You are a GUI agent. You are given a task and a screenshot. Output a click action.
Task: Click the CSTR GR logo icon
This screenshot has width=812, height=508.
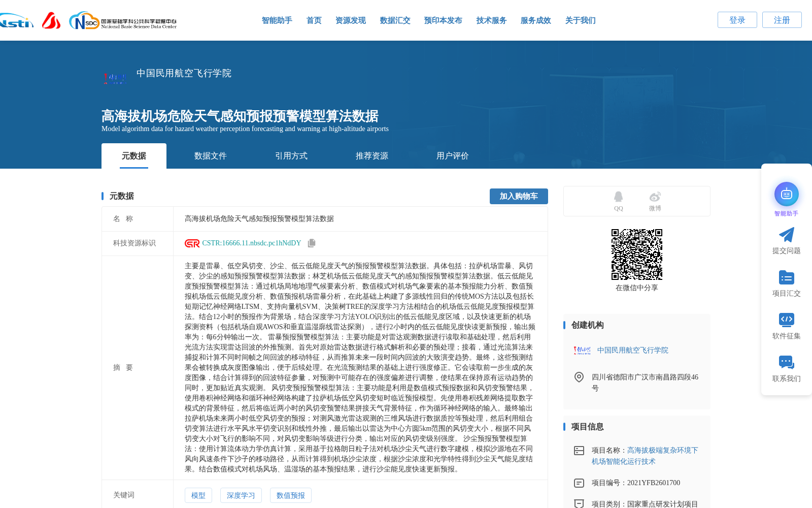click(192, 243)
